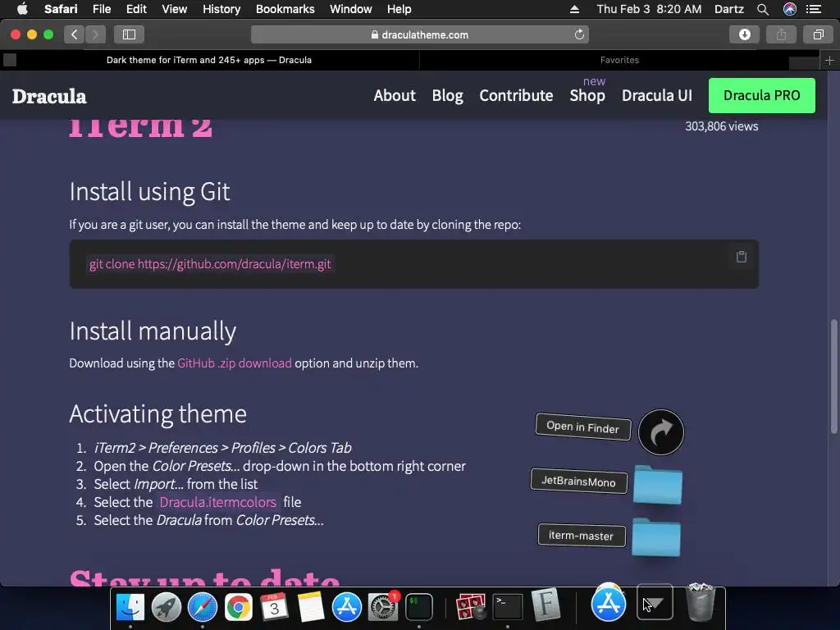Screen dimensions: 840x630
Task: Open the Contribute page
Action: (x=516, y=95)
